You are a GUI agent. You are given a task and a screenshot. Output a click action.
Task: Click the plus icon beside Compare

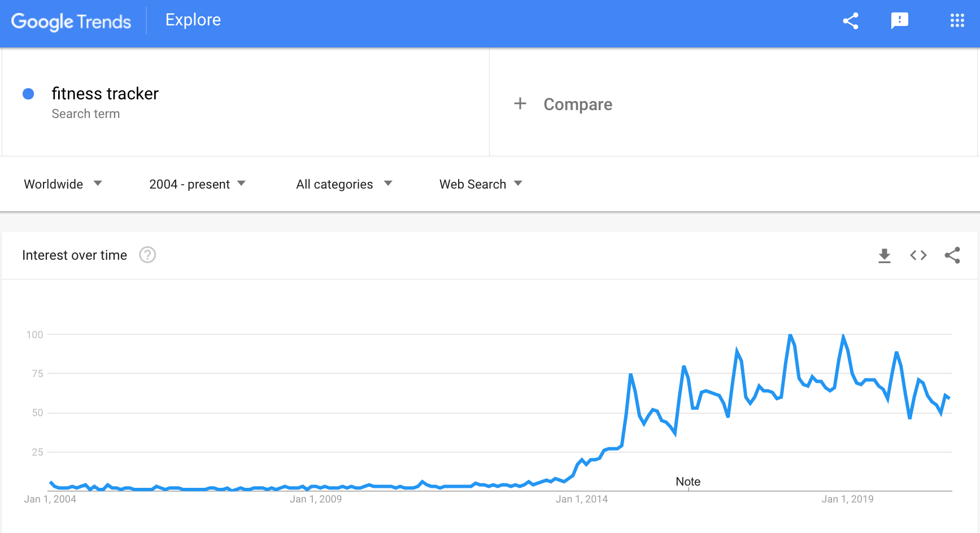520,103
